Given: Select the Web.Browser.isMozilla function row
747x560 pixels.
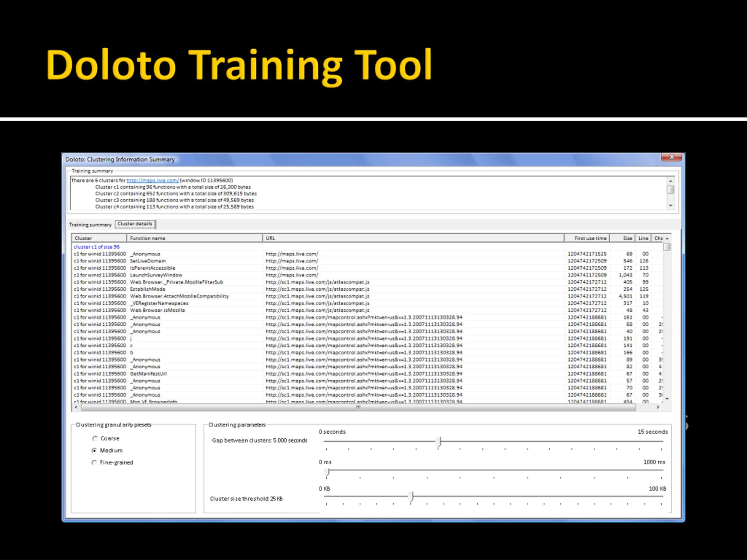Looking at the screenshot, I should point(367,310).
